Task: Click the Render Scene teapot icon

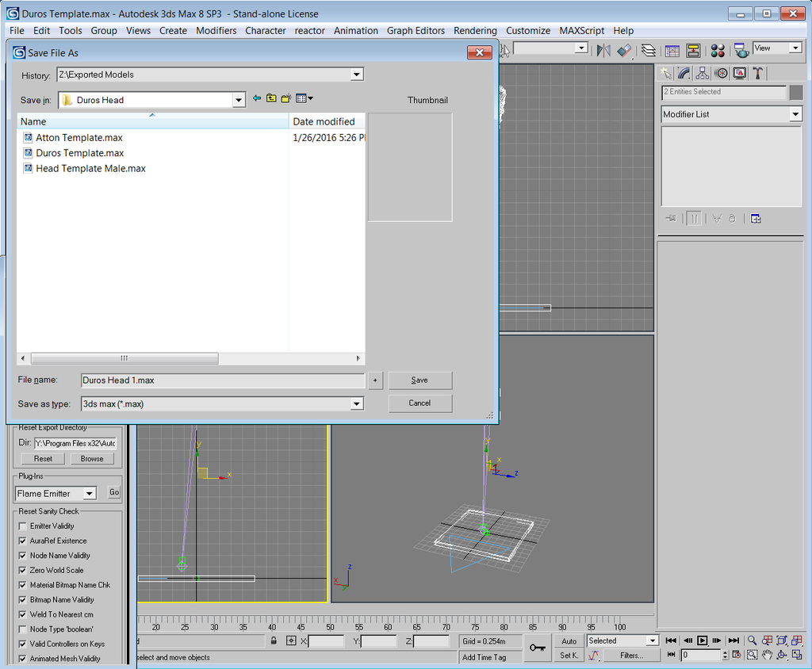Action: [x=741, y=50]
